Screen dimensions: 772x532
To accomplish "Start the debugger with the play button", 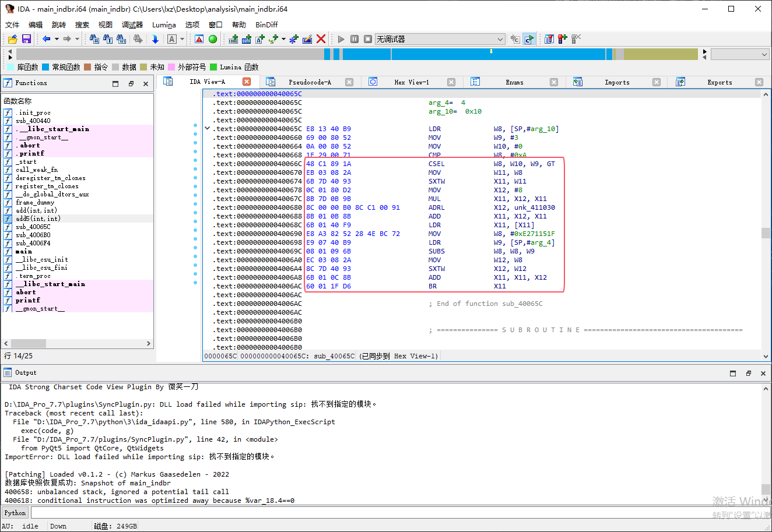I will pyautogui.click(x=341, y=39).
